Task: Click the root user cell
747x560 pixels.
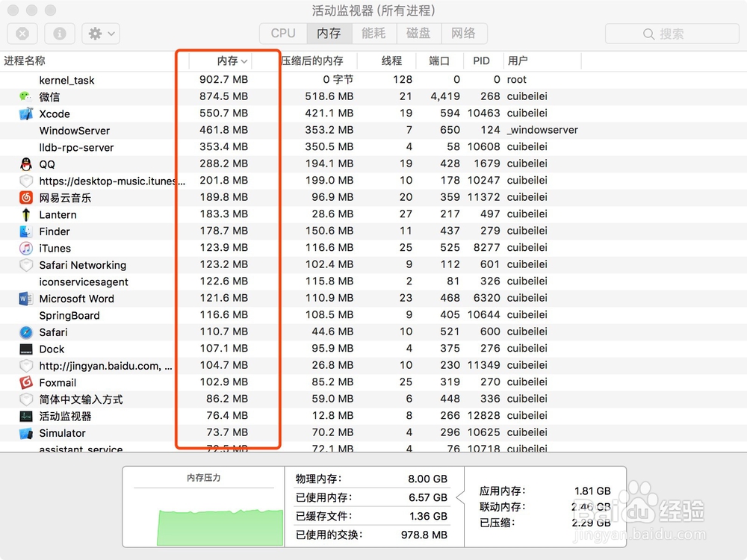Action: pyautogui.click(x=516, y=80)
